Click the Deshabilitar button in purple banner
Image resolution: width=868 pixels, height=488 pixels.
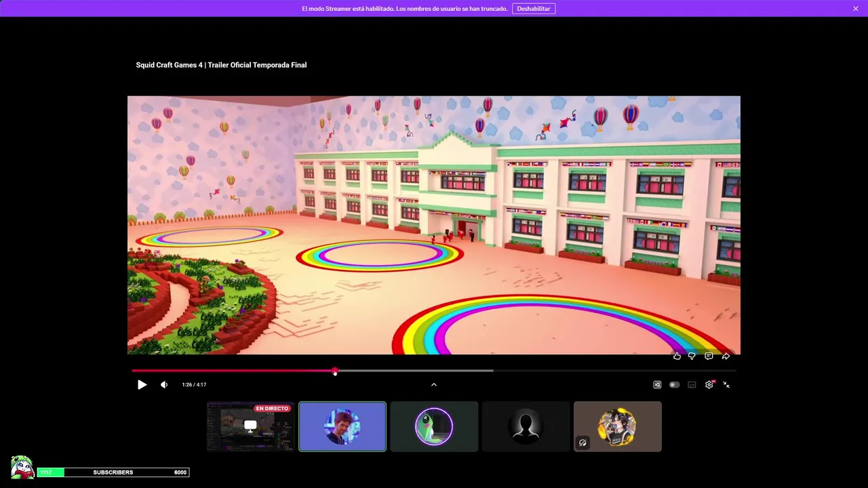pyautogui.click(x=534, y=9)
